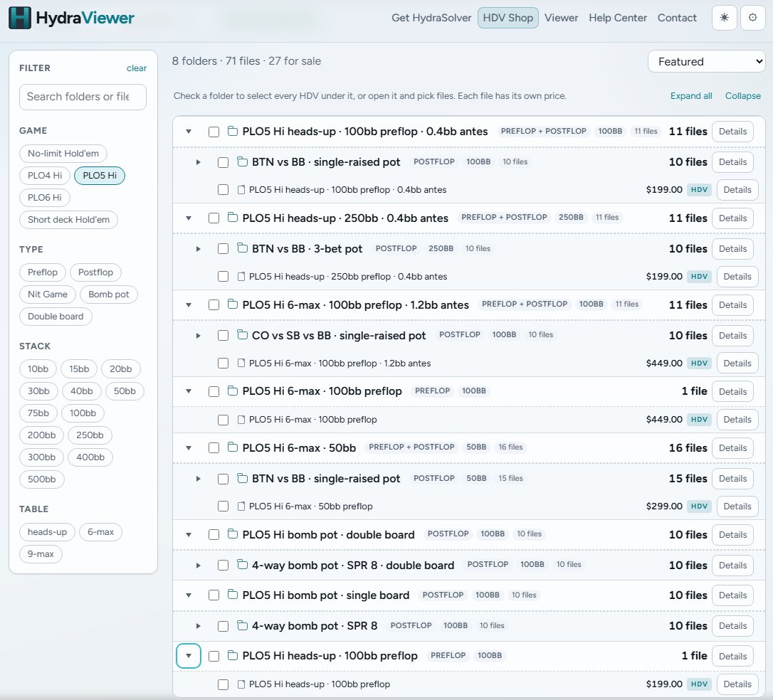Check the PLO5 Hi heads-up 250bb folder
This screenshot has width=773, height=700.
coord(214,218)
